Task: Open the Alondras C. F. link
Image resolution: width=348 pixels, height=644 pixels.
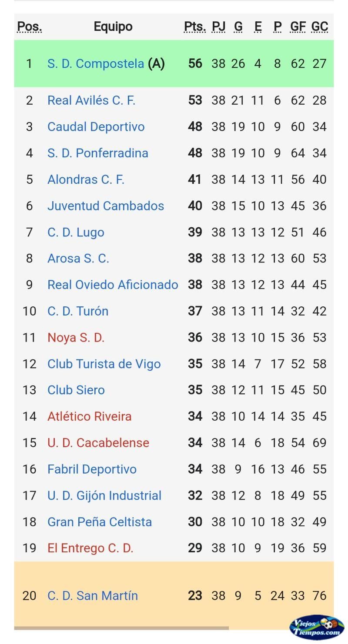Action: 86,179
